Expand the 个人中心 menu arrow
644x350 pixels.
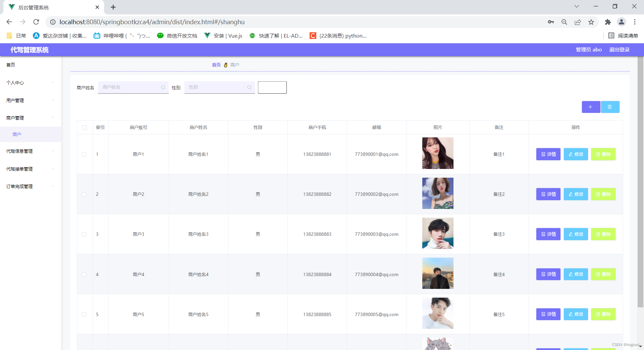[x=53, y=82]
